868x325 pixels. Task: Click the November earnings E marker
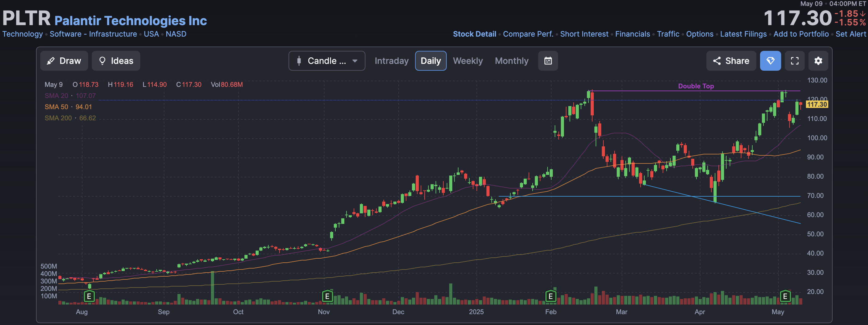point(327,296)
